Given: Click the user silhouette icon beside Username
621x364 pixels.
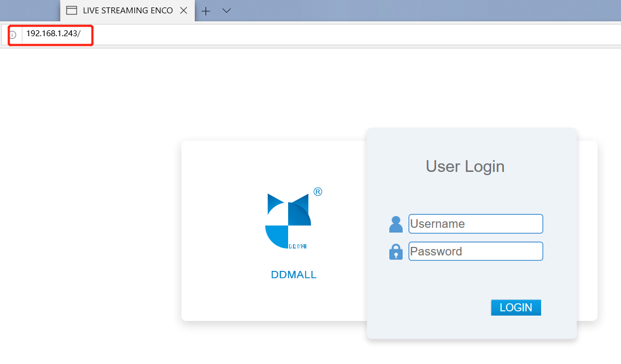Looking at the screenshot, I should (x=396, y=225).
